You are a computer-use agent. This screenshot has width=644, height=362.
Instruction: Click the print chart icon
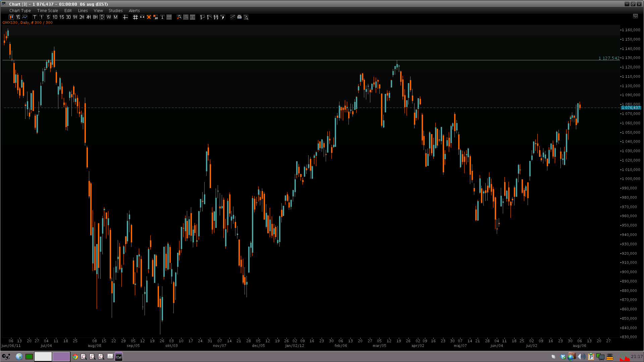click(x=239, y=17)
